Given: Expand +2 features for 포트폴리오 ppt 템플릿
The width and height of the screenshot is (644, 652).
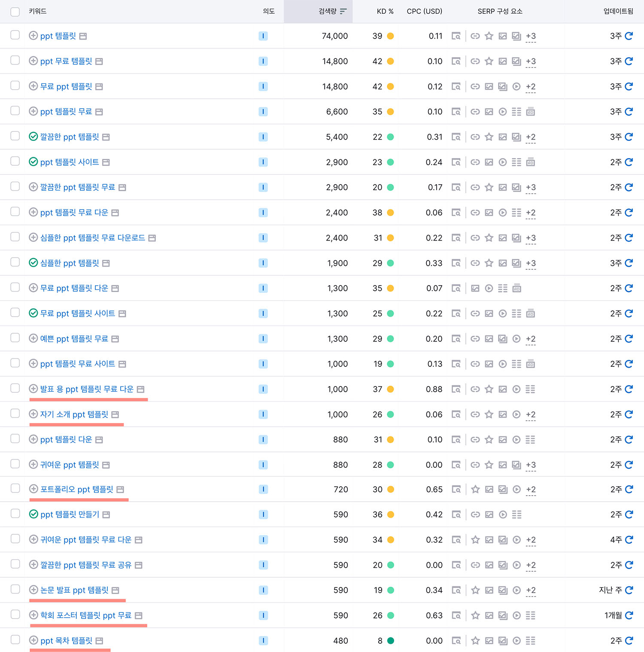Looking at the screenshot, I should (x=531, y=490).
